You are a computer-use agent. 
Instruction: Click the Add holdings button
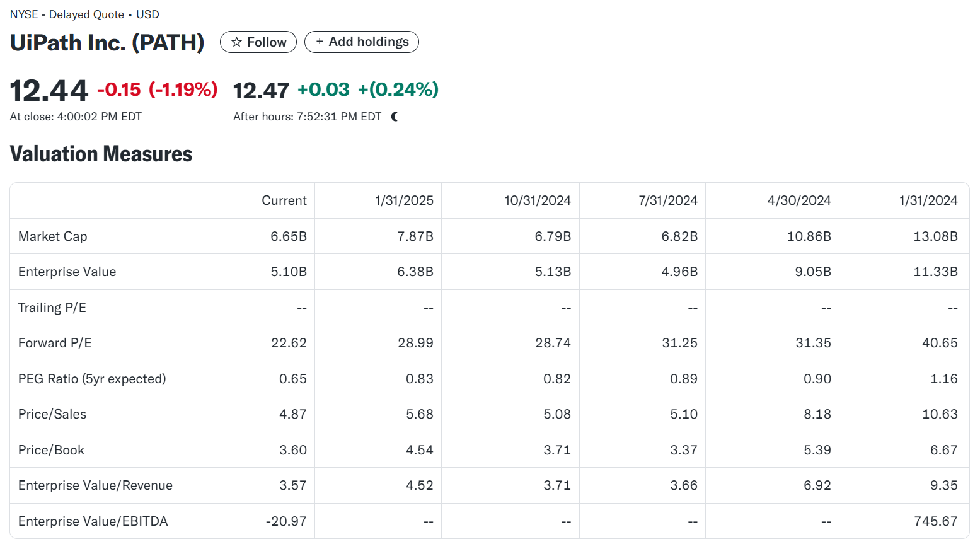click(x=362, y=42)
